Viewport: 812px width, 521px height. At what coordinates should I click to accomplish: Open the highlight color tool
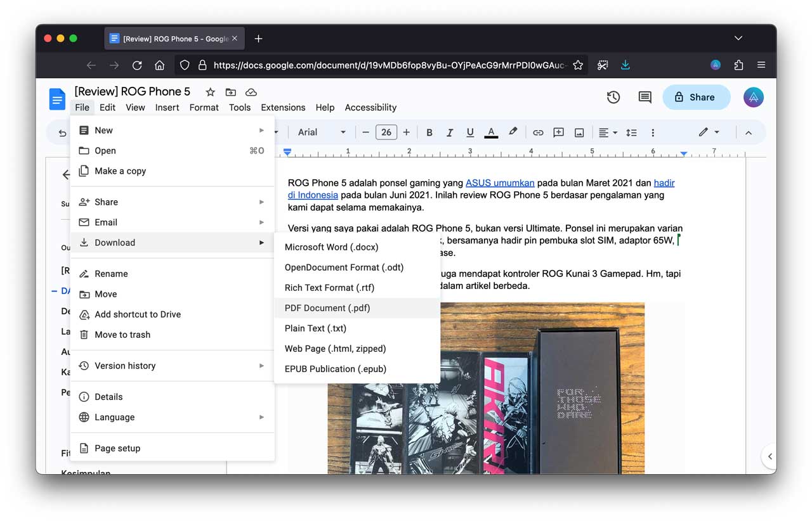tap(513, 132)
